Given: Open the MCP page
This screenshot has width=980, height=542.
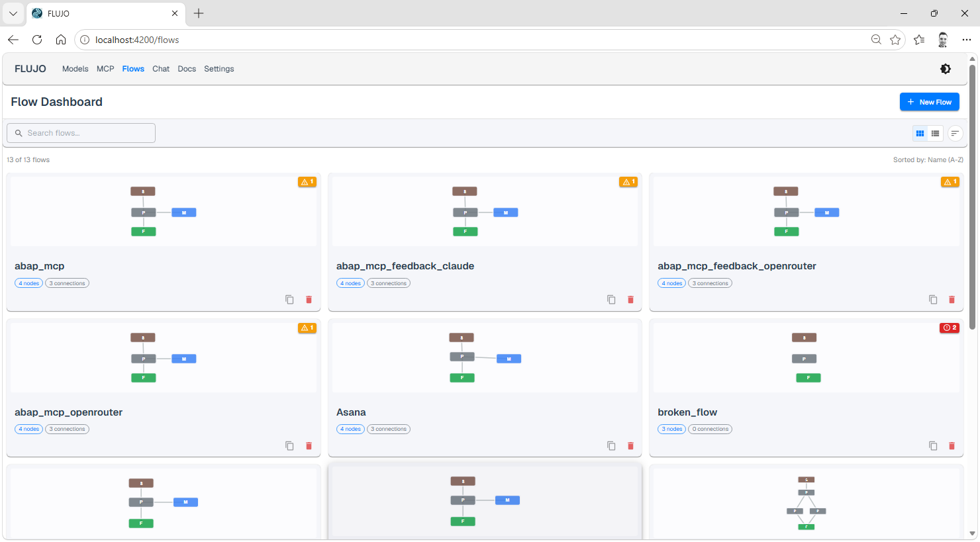Looking at the screenshot, I should point(105,69).
